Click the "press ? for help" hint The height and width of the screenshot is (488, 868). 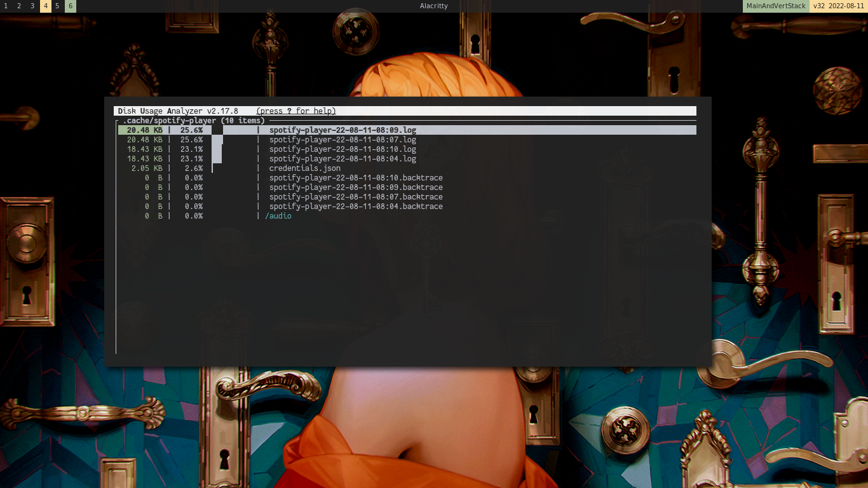point(296,111)
